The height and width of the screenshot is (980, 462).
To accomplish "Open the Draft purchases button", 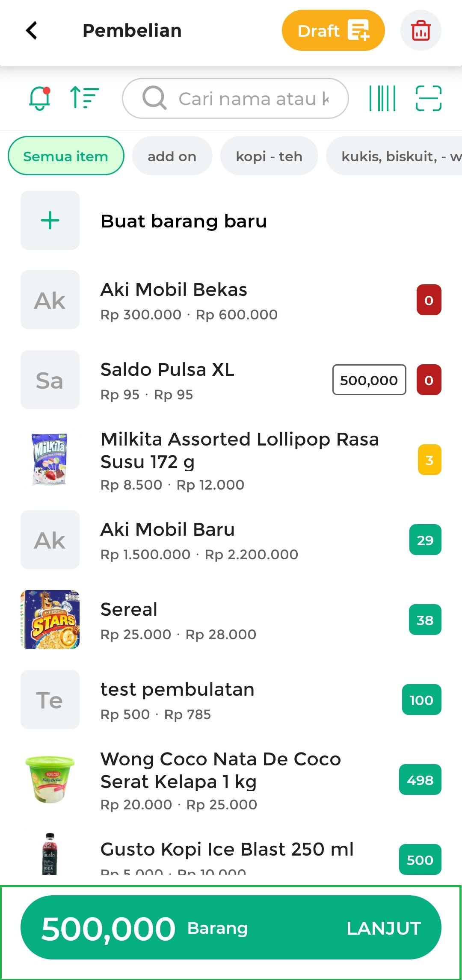I will click(333, 30).
